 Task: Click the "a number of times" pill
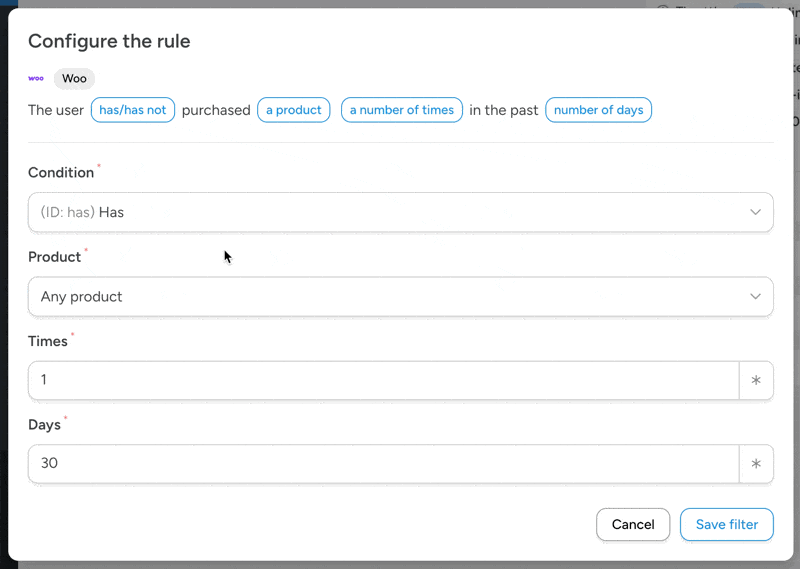pos(401,110)
